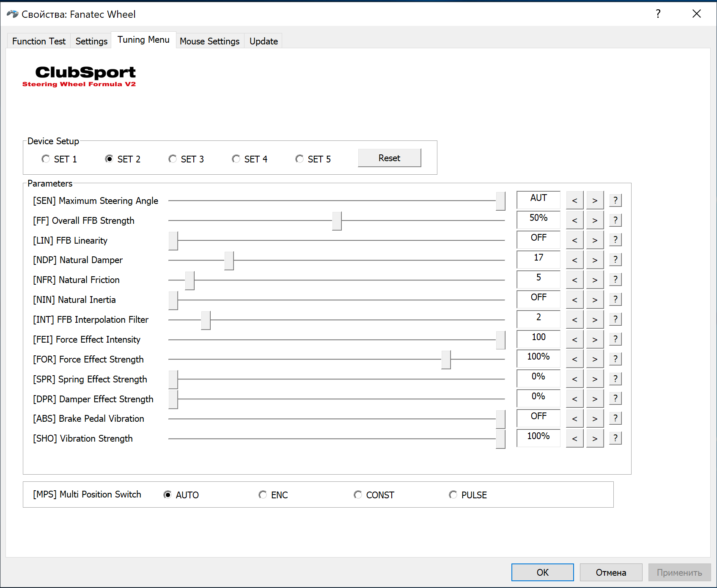Switch to the Function Test tab
The height and width of the screenshot is (588, 717).
pos(39,41)
